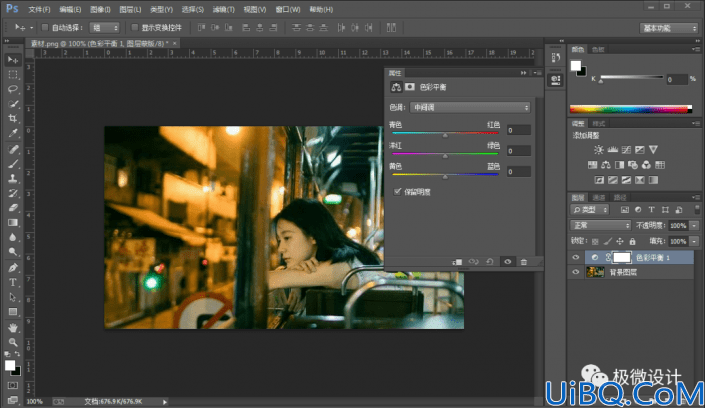This screenshot has width=705, height=408.
Task: Filter layers by type layers (T icon)
Action: click(651, 210)
